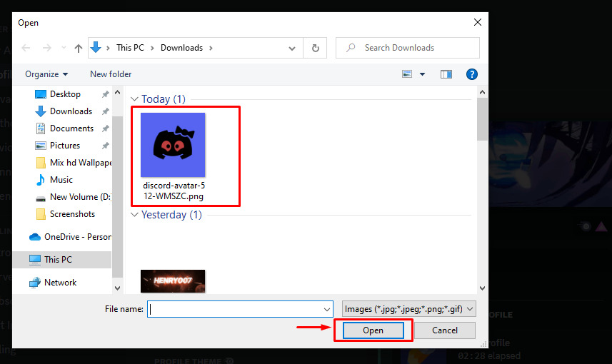Select the HENRY007 banner thumbnail
This screenshot has height=364, width=612.
click(x=173, y=281)
